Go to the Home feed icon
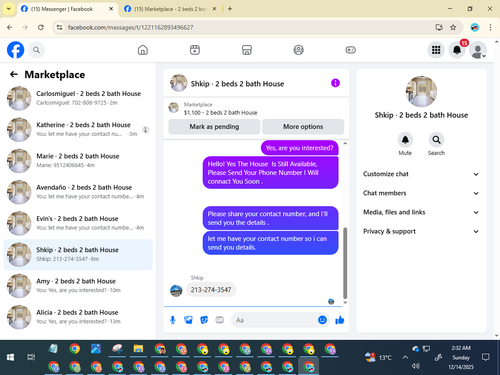This screenshot has height=375, width=500. click(143, 50)
